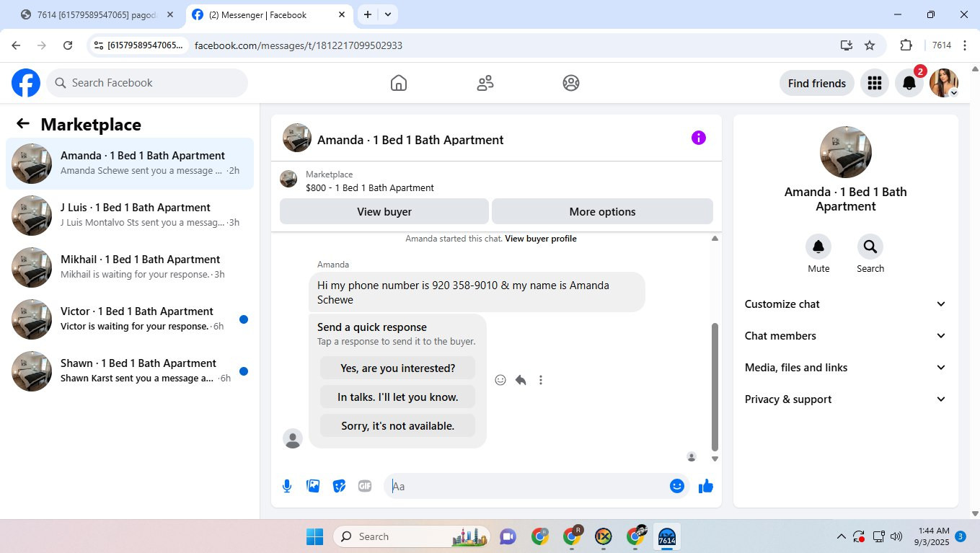The height and width of the screenshot is (553, 980).
Task: Open the Groups icon in top navigation
Action: 571,83
